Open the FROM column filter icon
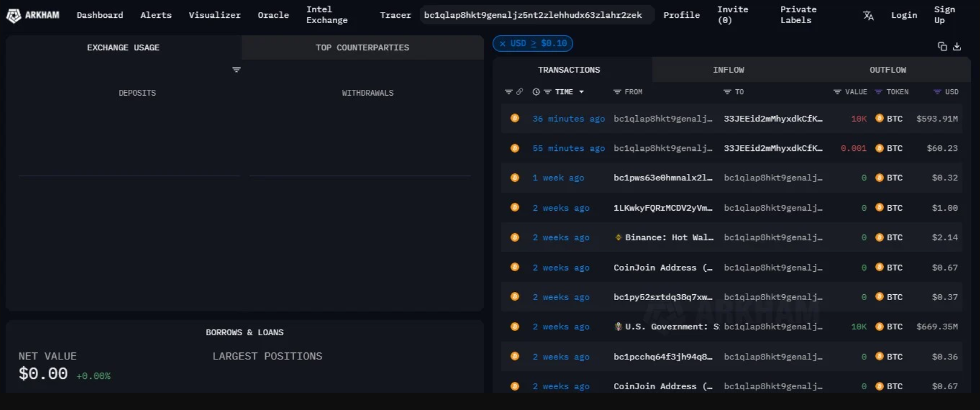 [x=617, y=92]
